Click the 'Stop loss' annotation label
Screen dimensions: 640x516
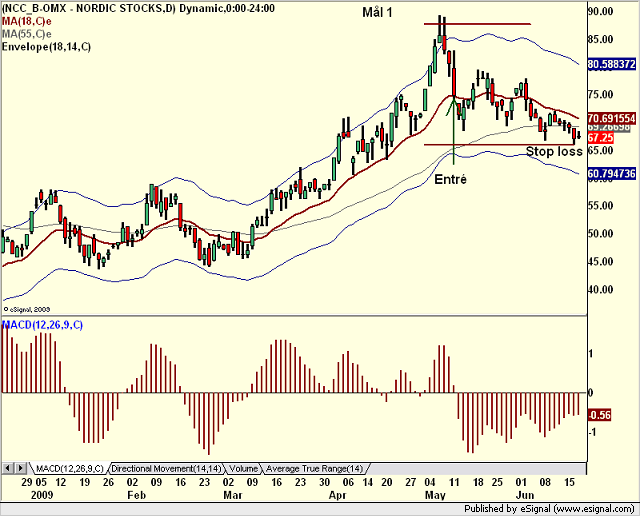pyautogui.click(x=554, y=151)
